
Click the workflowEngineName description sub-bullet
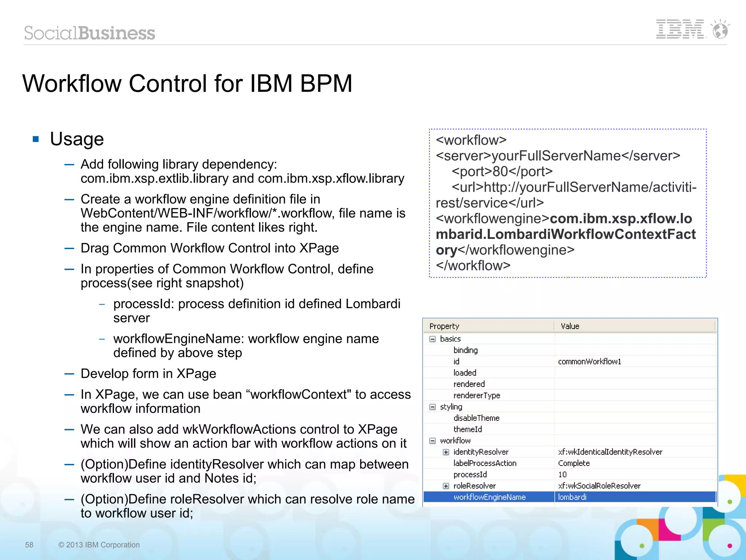click(x=246, y=346)
